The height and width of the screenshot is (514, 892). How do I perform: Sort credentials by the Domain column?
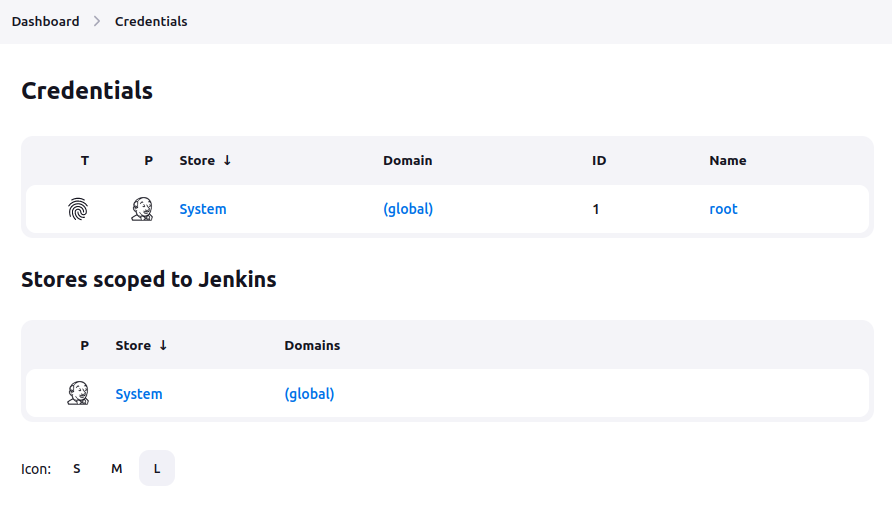pos(407,160)
